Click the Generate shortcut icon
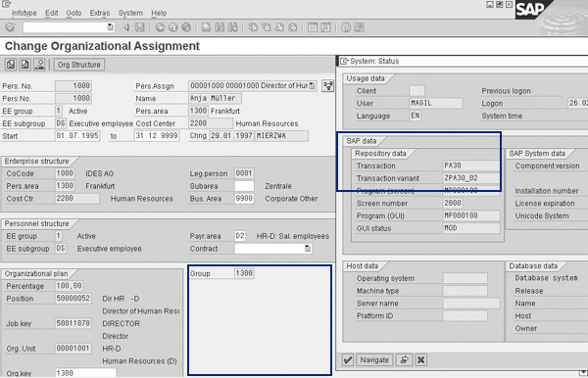This screenshot has height=378, width=588. (x=325, y=27)
